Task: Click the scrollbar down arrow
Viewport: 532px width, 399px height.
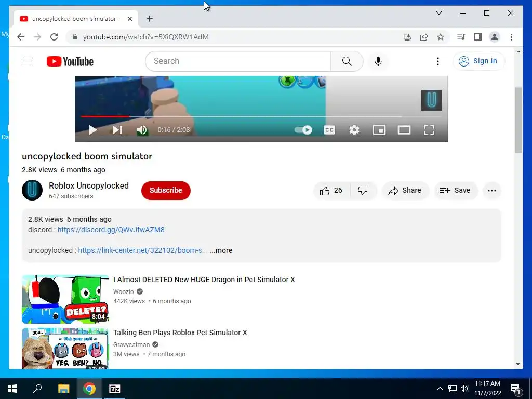Action: pyautogui.click(x=518, y=364)
